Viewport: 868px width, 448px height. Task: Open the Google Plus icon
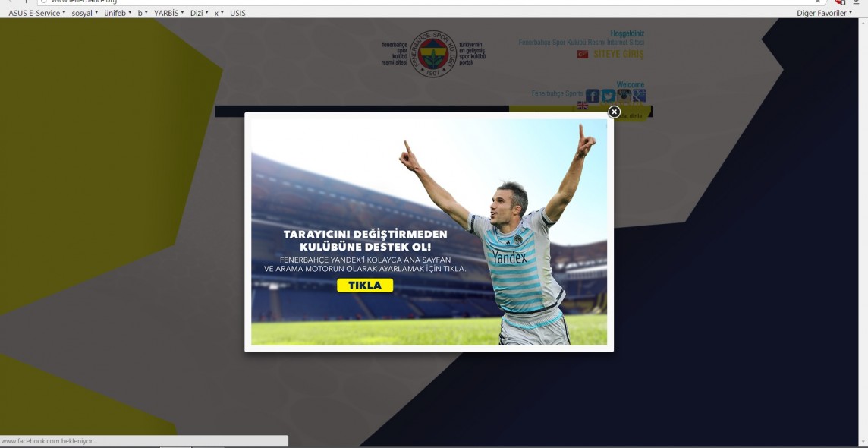click(639, 96)
